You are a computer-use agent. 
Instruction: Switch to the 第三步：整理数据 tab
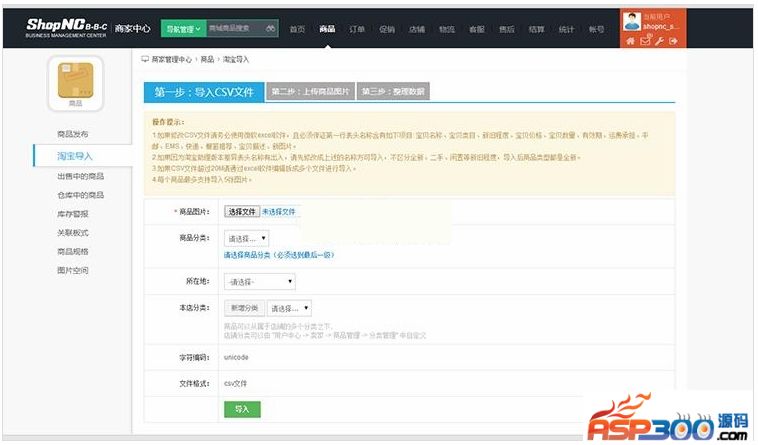(x=393, y=91)
